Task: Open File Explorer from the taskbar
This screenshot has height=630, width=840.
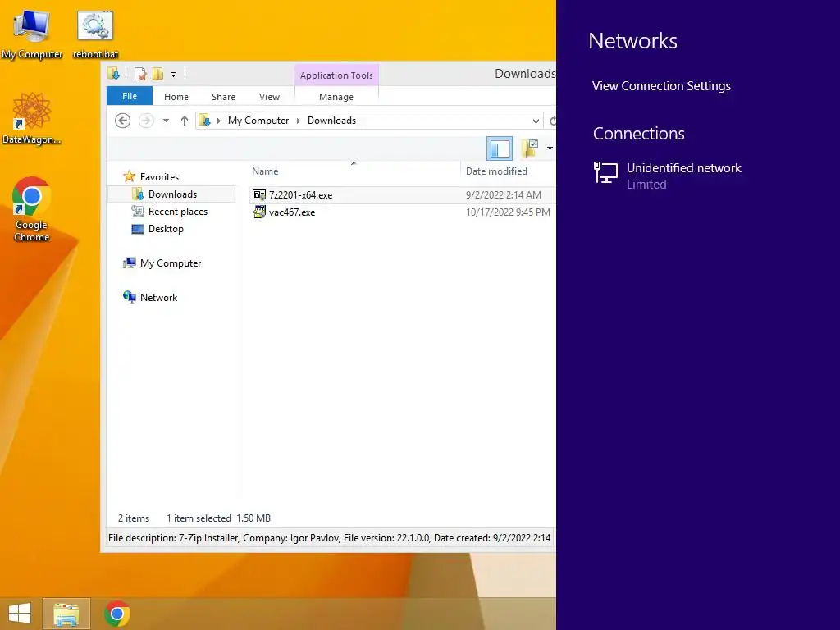Action: [66, 614]
